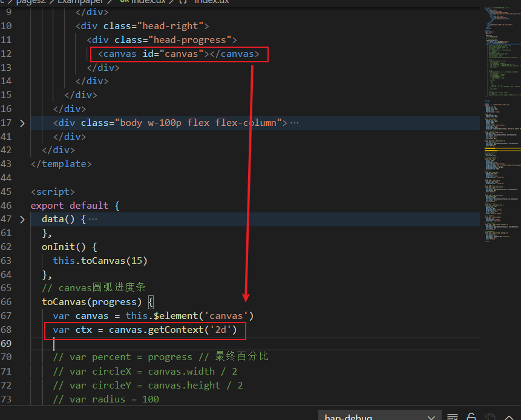Collapse the div block using the fold arrow at line 17
The width and height of the screenshot is (521, 420).
tap(22, 122)
